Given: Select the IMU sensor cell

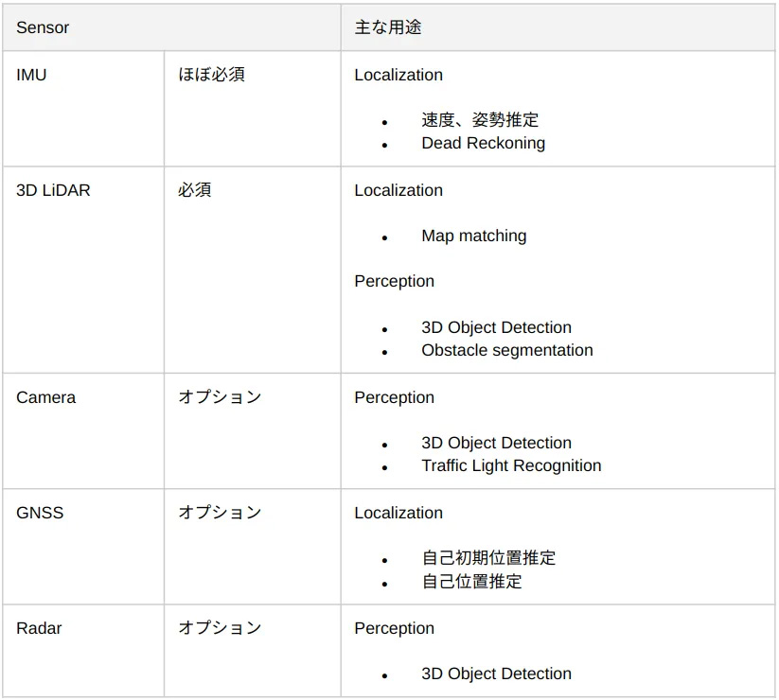Looking at the screenshot, I should 83,108.
